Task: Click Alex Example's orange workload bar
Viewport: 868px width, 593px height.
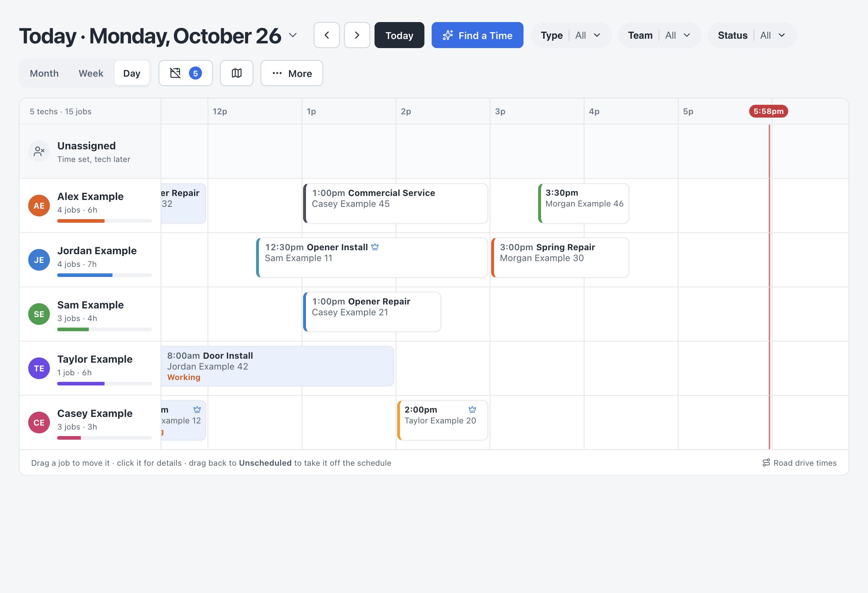Action: 104,221
